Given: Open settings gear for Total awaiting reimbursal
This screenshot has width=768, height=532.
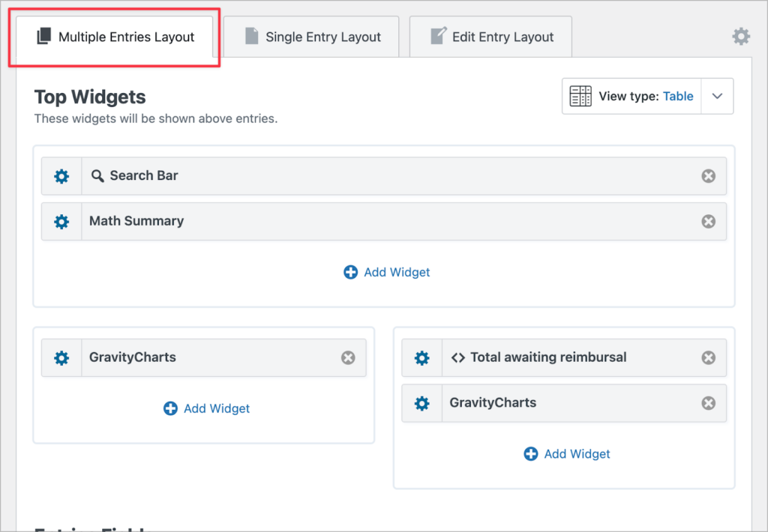Looking at the screenshot, I should pos(422,358).
